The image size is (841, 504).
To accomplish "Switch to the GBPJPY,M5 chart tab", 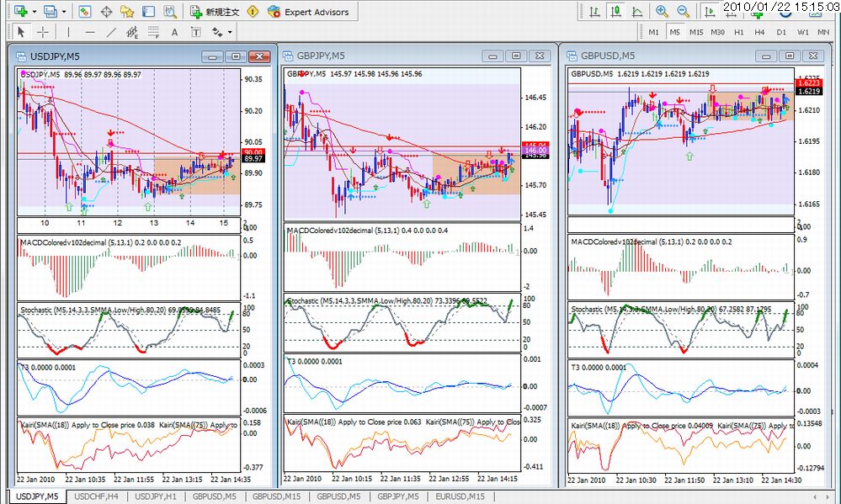I will [x=398, y=496].
